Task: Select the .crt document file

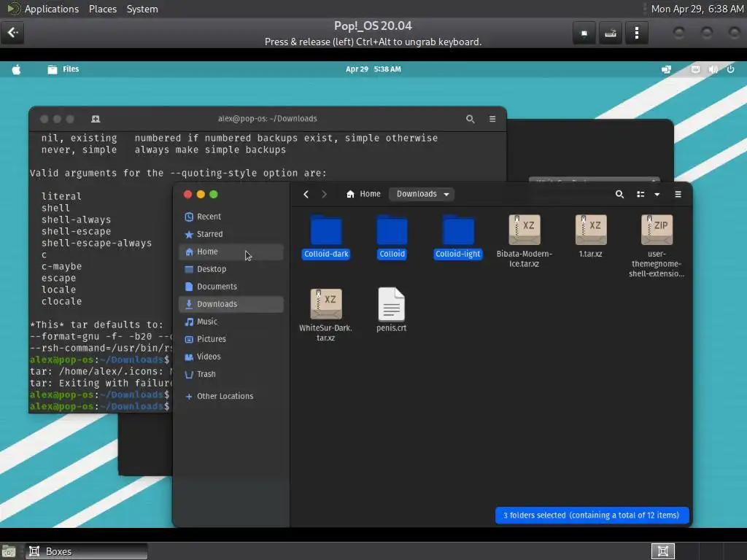Action: 392,310
